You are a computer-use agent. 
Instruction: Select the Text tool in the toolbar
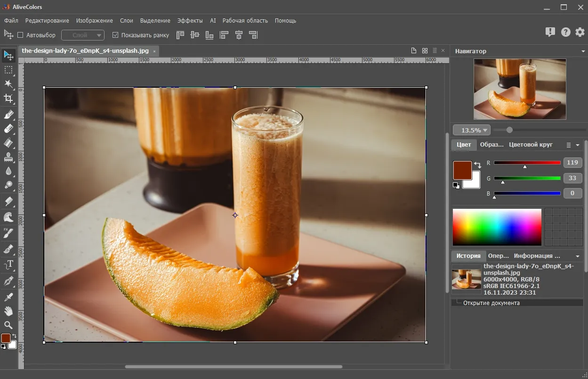tap(8, 265)
